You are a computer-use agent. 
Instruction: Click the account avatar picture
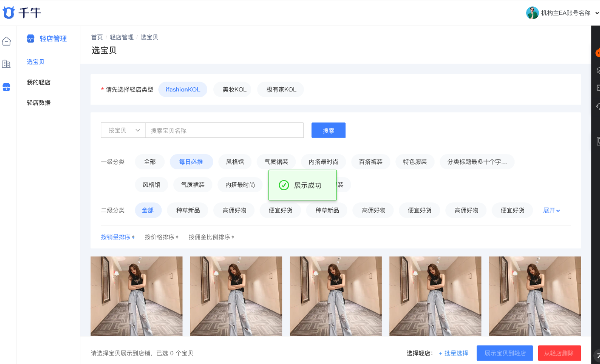click(532, 13)
